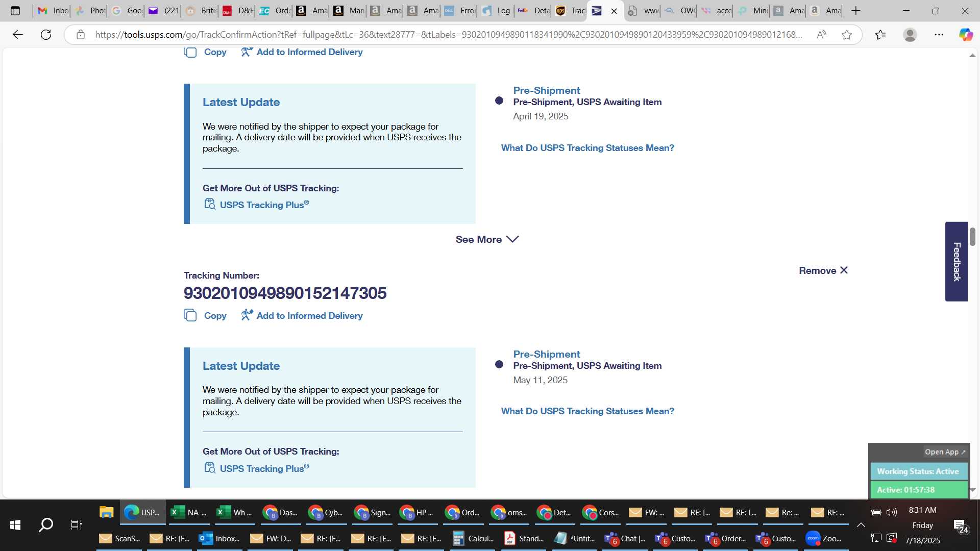Click the Pre-Shipment heading dated April 19, 2025
980x551 pixels.
click(x=547, y=90)
